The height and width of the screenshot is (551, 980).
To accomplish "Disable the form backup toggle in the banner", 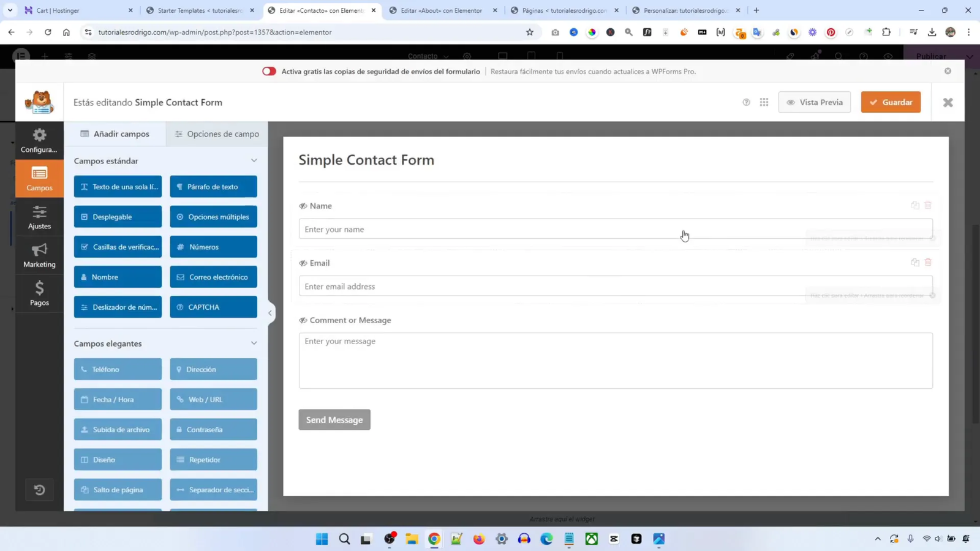I will point(268,71).
